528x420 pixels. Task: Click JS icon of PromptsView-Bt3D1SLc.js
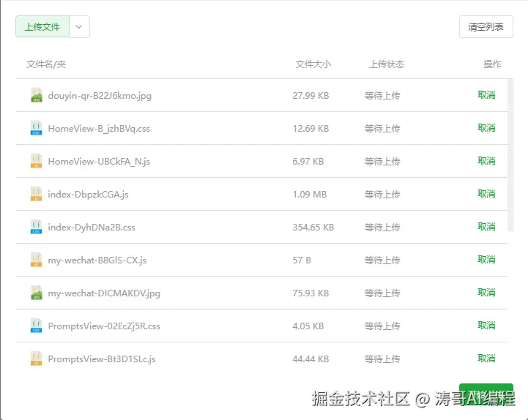(37, 359)
